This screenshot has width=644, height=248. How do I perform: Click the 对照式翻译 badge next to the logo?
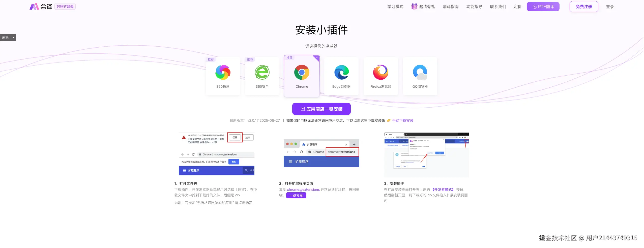65,7
